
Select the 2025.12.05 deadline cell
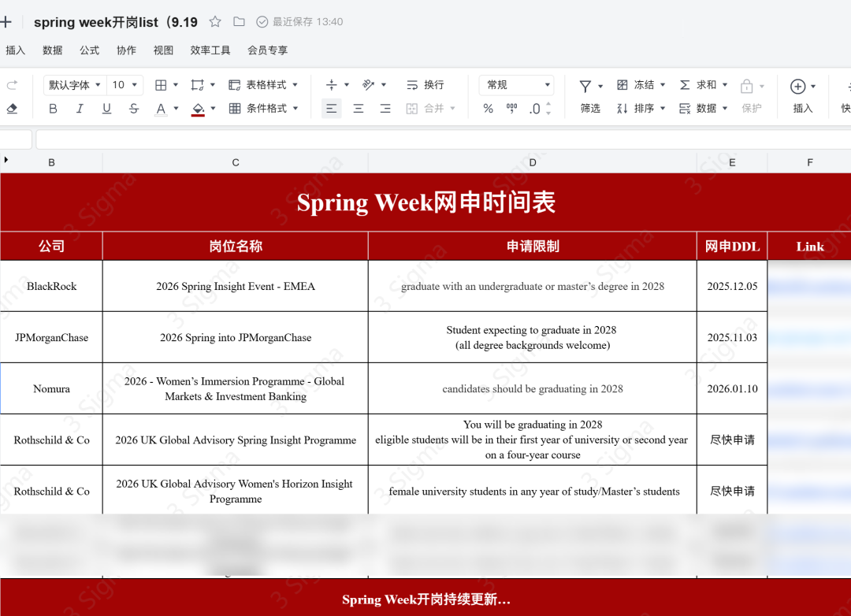pyautogui.click(x=732, y=286)
